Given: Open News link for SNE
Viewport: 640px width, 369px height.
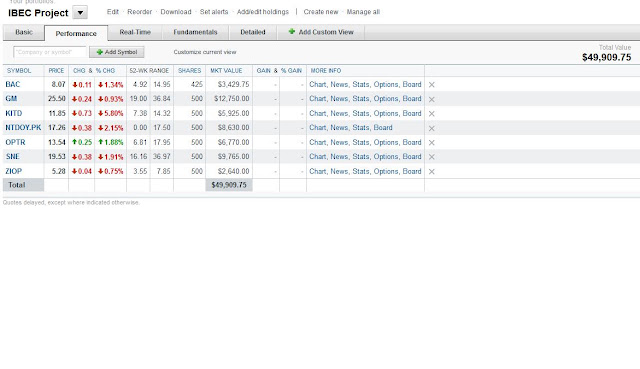Looking at the screenshot, I should (339, 157).
